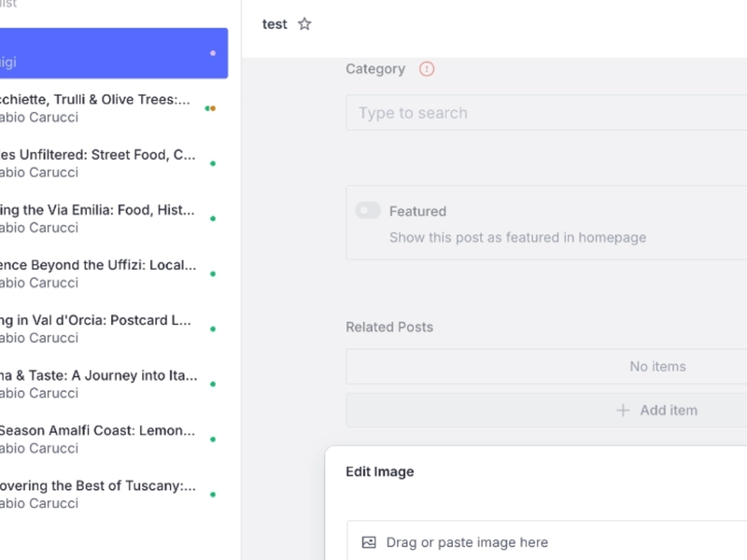This screenshot has width=747, height=560.
Task: Open the "Season Amalfi Coast" post title
Action: pos(97,430)
